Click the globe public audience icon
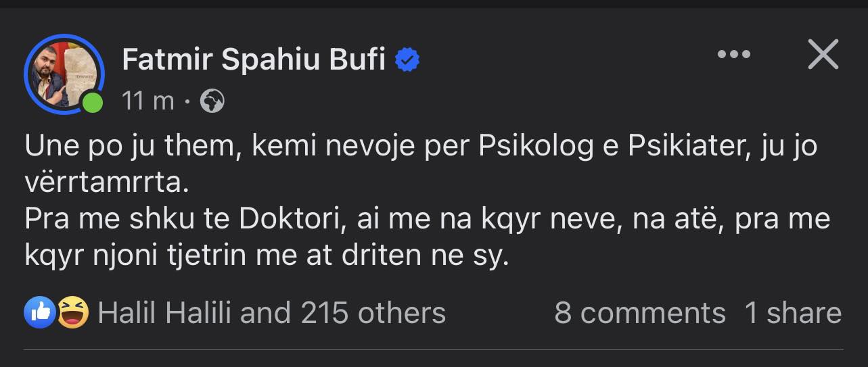 pyautogui.click(x=212, y=101)
